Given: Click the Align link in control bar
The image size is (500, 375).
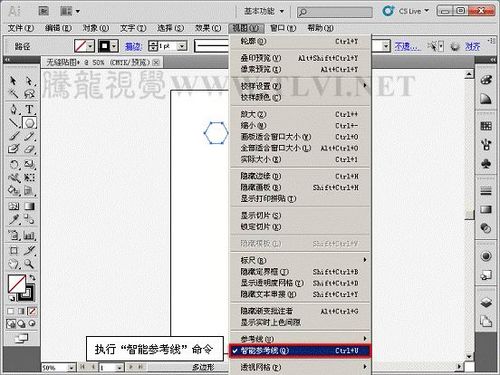Looking at the screenshot, I should (472, 46).
